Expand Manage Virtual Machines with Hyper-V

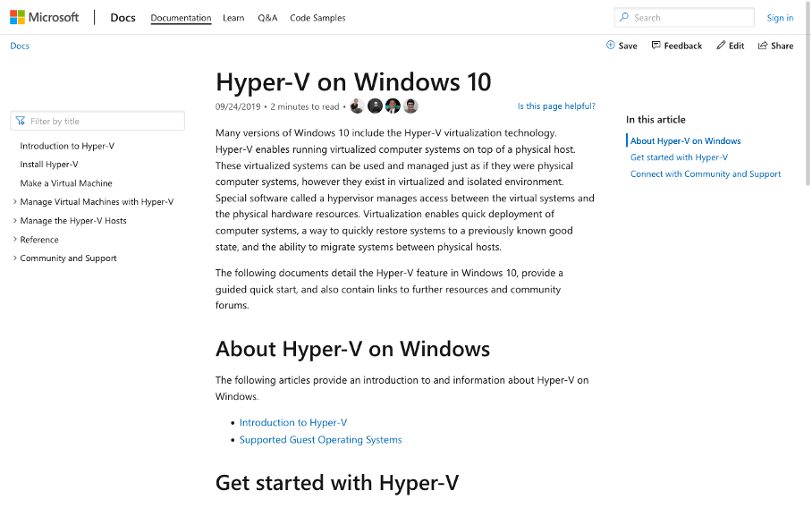tap(15, 202)
